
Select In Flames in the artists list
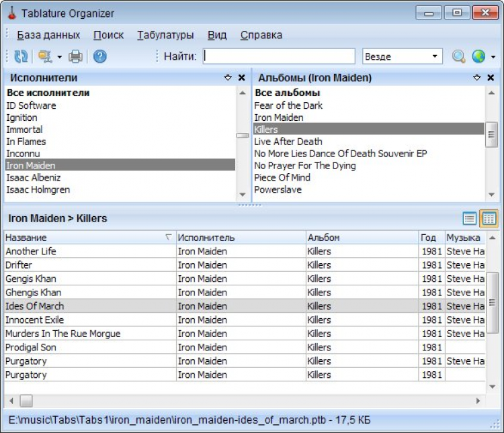point(26,142)
